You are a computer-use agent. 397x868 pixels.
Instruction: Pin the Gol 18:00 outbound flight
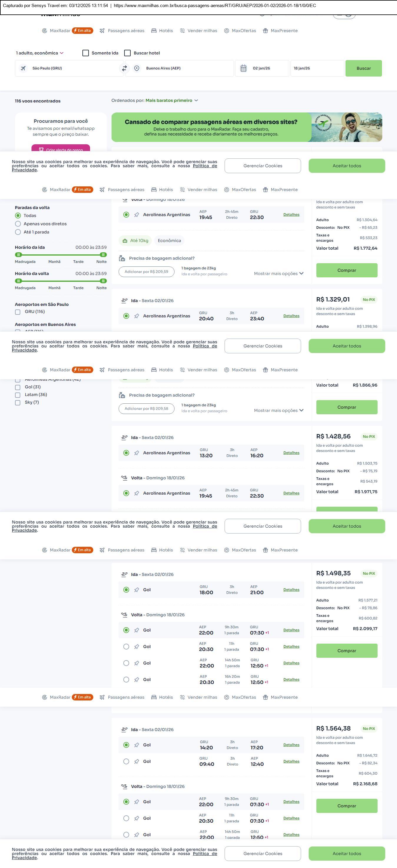pos(136,590)
